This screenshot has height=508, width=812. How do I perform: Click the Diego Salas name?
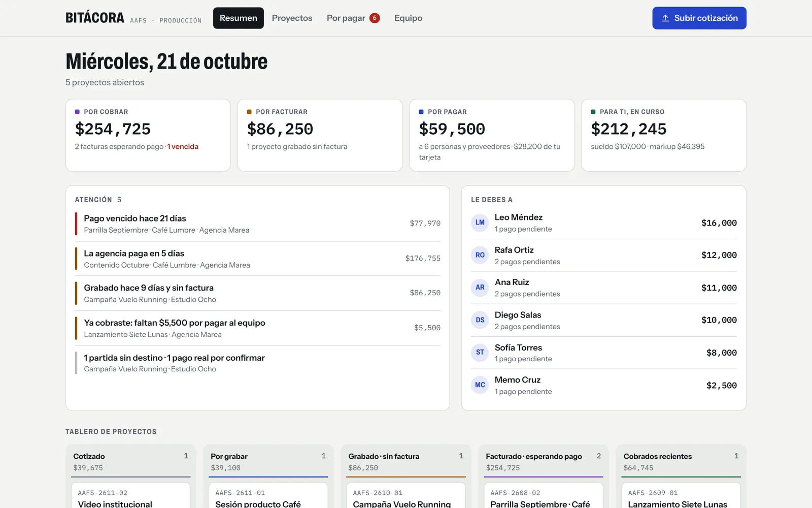[518, 315]
